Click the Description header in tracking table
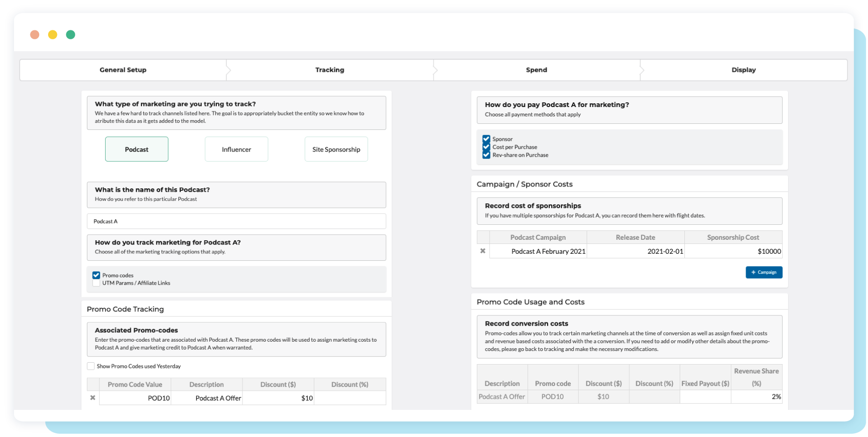The width and height of the screenshot is (868, 437). coord(206,384)
